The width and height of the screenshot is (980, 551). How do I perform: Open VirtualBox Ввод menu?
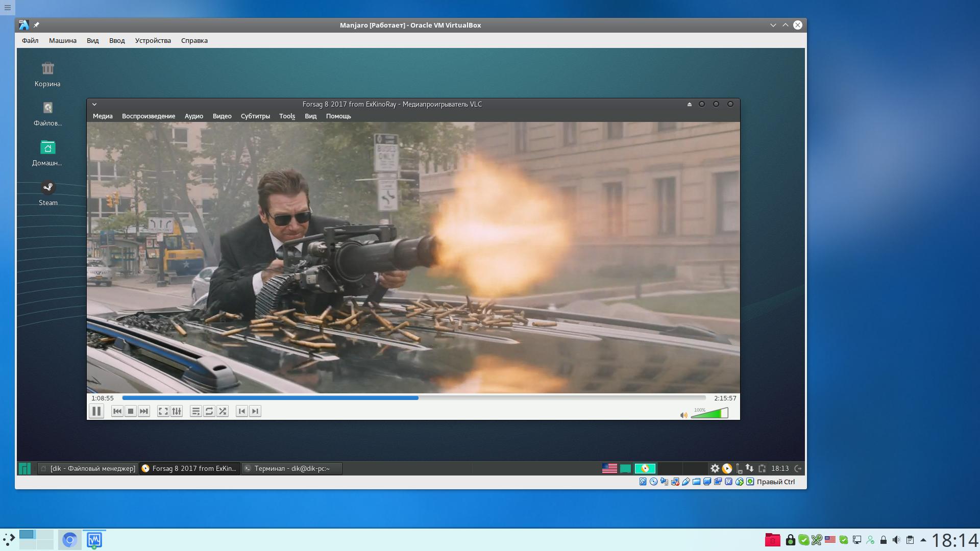(x=117, y=40)
